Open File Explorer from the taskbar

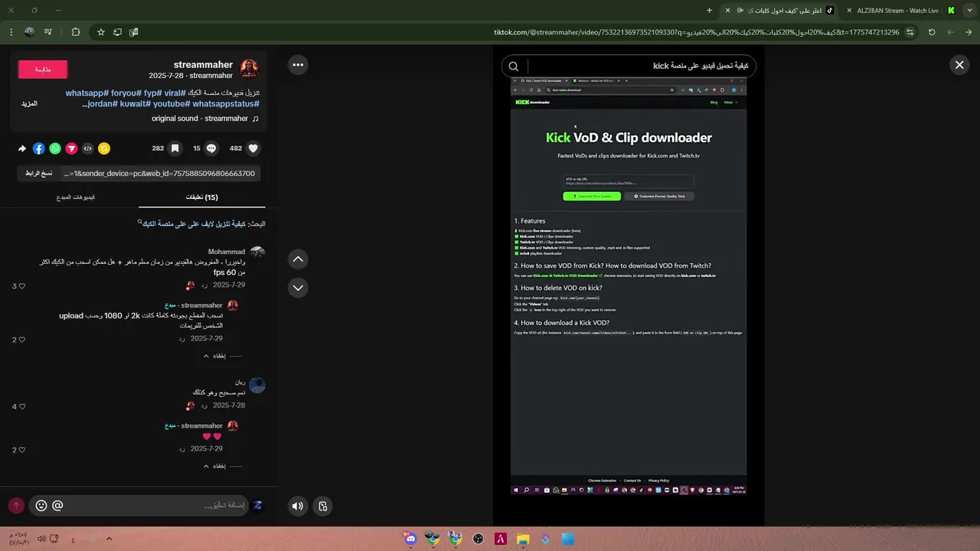[x=523, y=539]
